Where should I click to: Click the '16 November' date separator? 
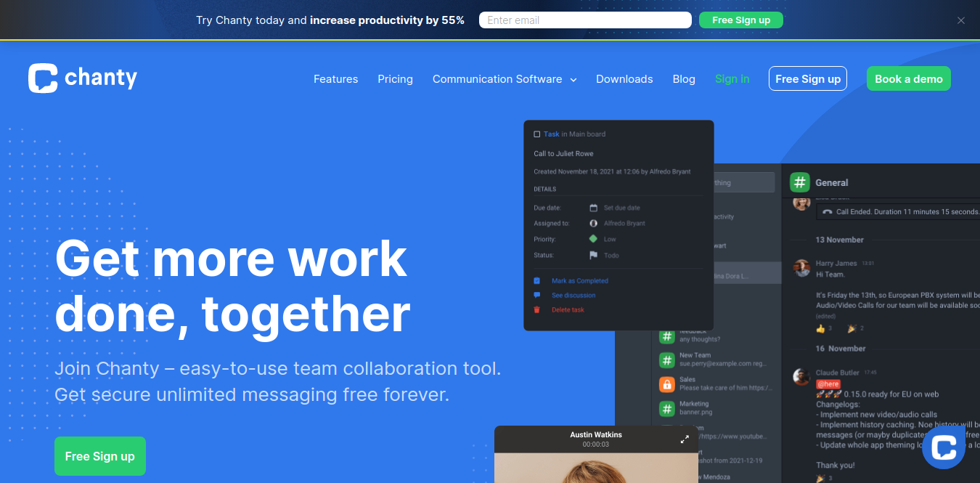(x=841, y=349)
